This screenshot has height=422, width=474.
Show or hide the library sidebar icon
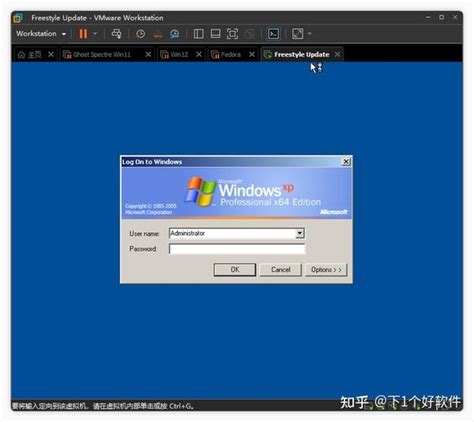(199, 34)
